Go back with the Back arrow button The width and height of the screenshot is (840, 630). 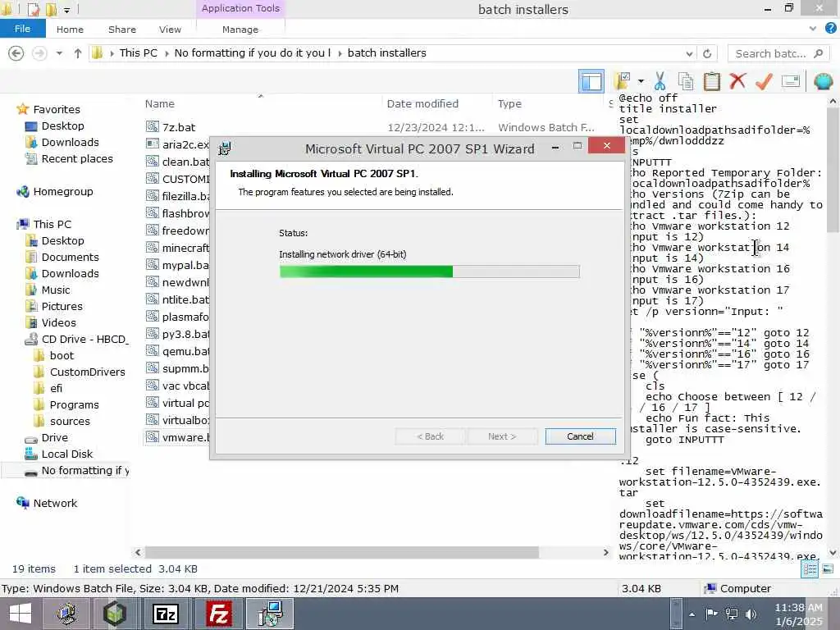pos(16,53)
